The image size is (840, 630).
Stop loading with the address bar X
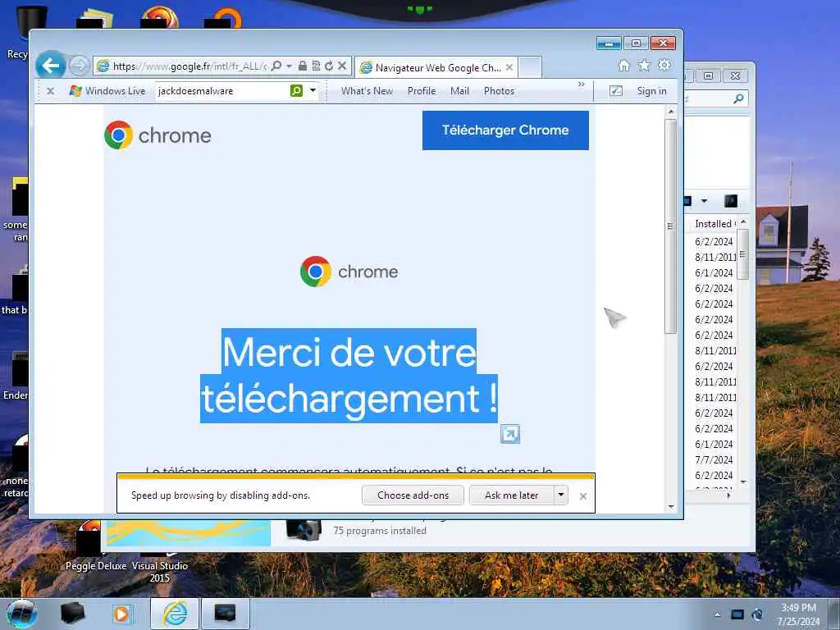(x=342, y=66)
